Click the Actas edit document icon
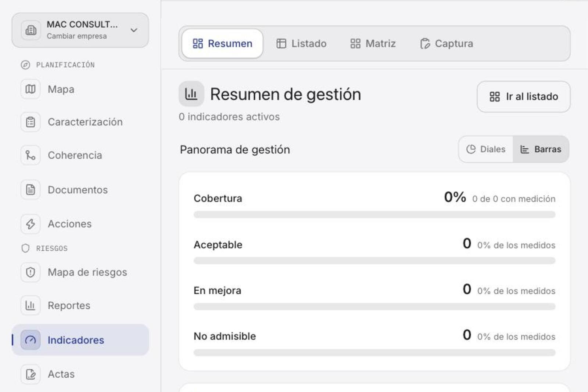588x392 pixels. [31, 374]
